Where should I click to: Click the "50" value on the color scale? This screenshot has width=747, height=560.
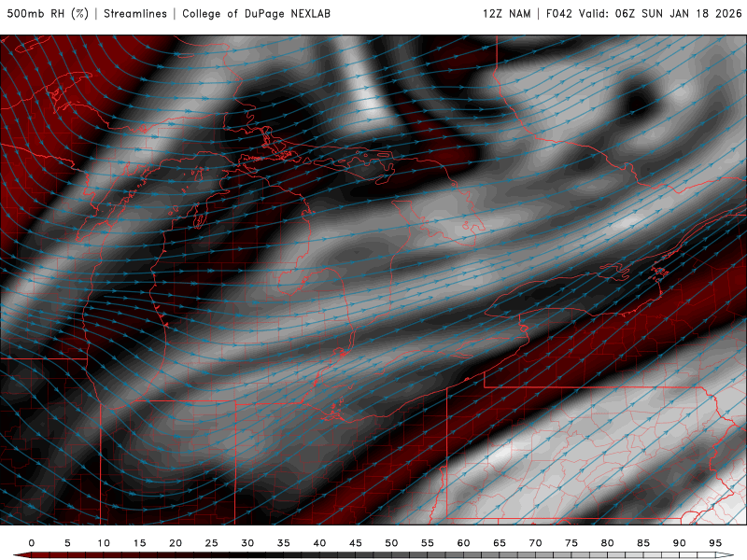tap(391, 543)
